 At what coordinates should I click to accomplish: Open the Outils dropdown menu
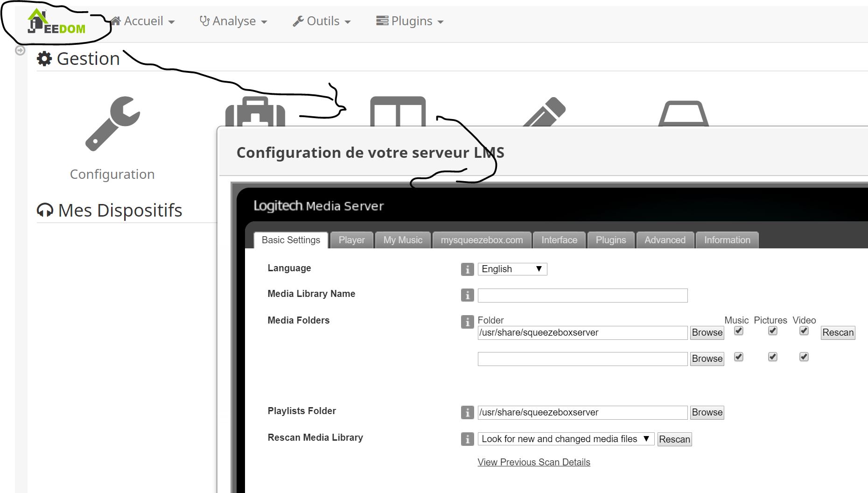[322, 21]
